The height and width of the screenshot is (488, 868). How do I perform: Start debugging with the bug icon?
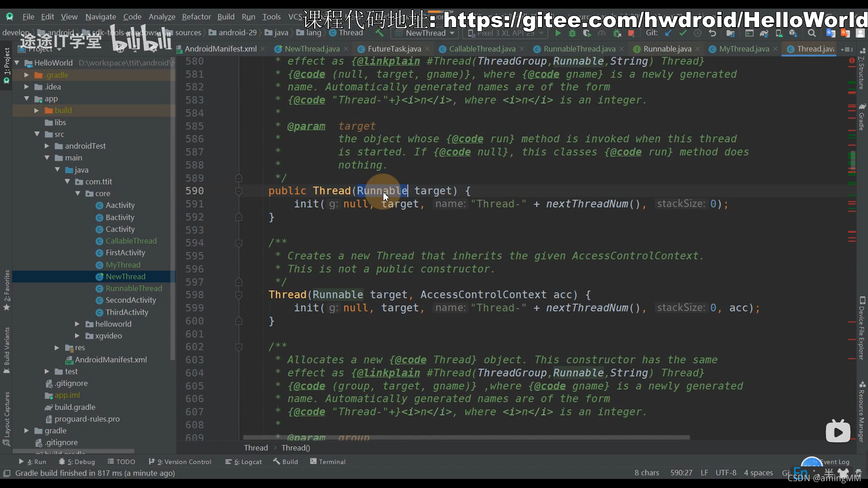[x=572, y=33]
